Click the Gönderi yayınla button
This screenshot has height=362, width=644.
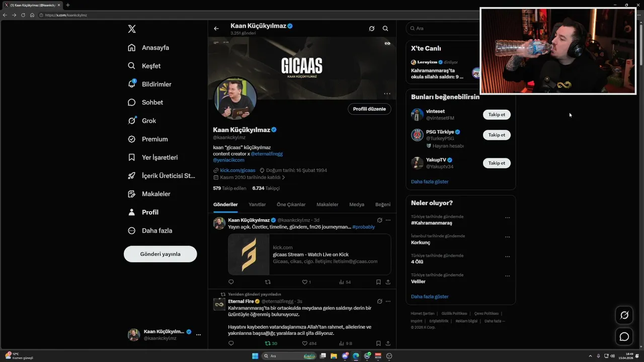(x=160, y=254)
